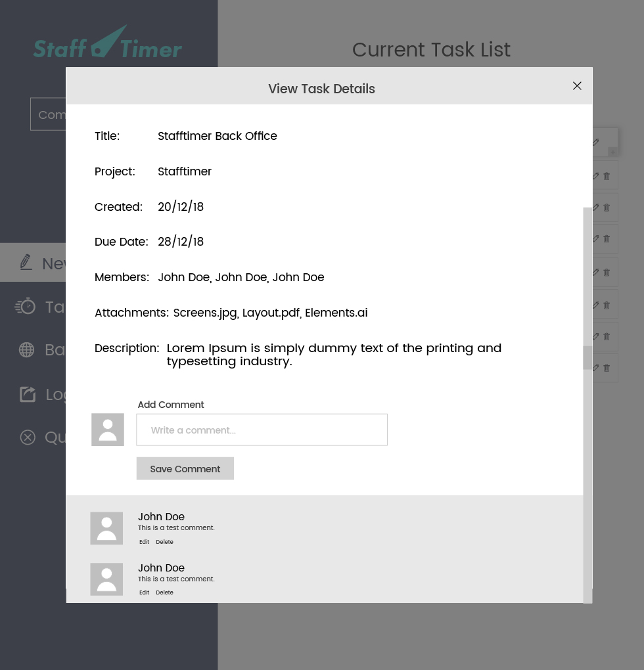Click the project value 'Stafftimer'
This screenshot has height=670, width=644.
[185, 171]
